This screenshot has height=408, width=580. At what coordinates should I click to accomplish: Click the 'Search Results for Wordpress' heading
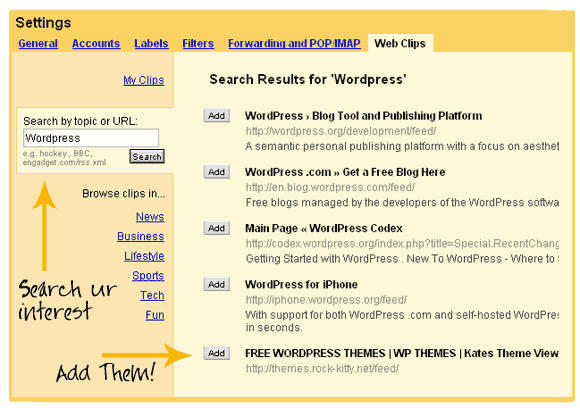click(x=308, y=80)
